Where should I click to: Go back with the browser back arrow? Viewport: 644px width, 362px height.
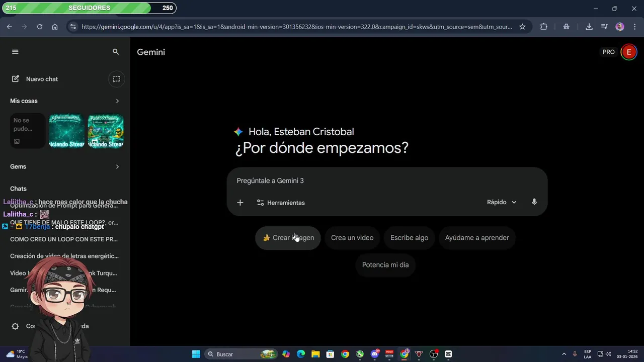pos(9,27)
